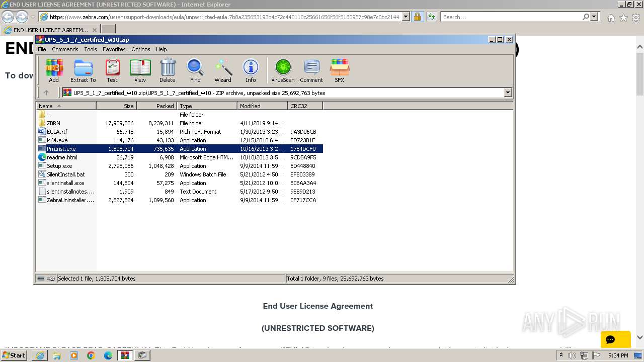
Task: Click the Info toolbar icon
Action: click(251, 70)
